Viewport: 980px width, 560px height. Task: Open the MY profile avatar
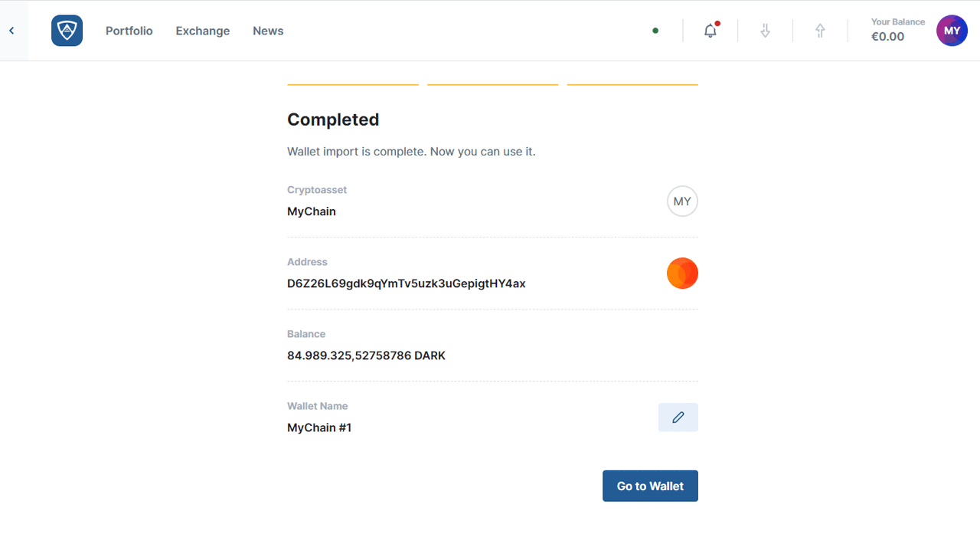point(952,31)
